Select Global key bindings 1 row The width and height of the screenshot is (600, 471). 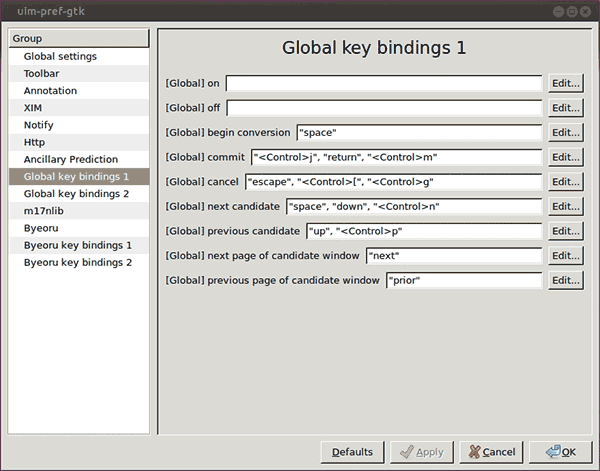click(79, 177)
